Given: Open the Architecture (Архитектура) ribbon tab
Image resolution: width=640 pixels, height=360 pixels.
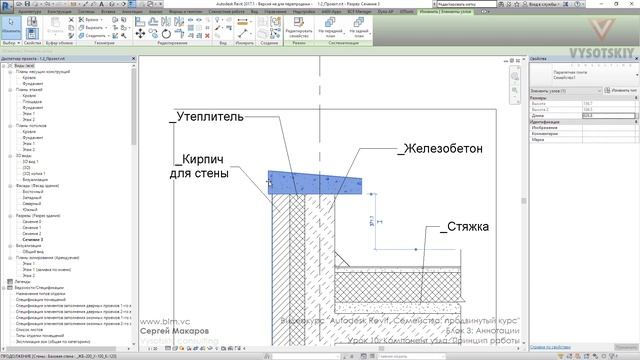Looking at the screenshot, I should tap(29, 11).
